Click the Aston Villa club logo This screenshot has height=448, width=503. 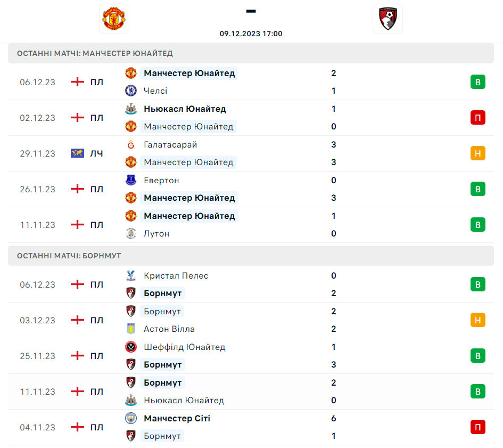[x=131, y=329]
